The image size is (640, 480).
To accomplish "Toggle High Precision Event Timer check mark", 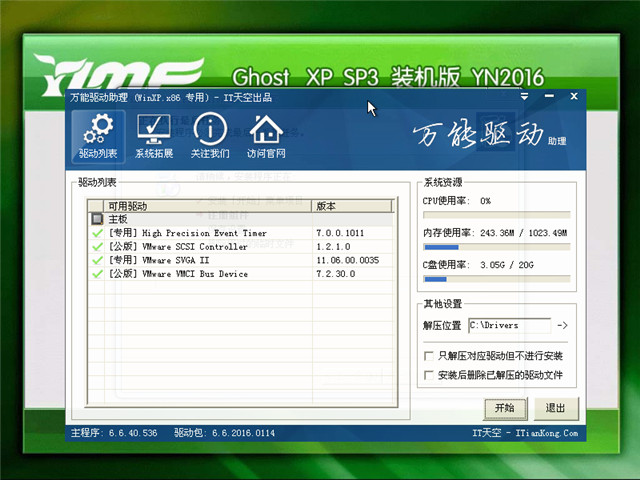I will (97, 233).
